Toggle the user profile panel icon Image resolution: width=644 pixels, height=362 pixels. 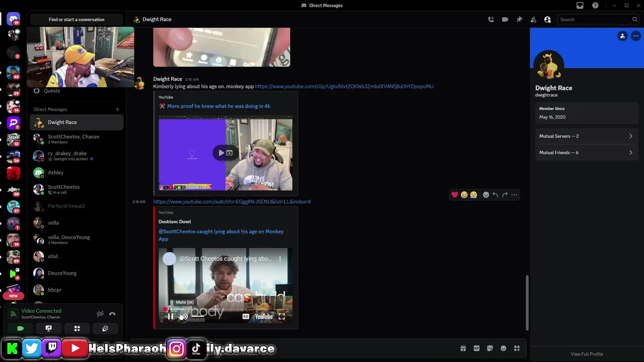tap(547, 20)
